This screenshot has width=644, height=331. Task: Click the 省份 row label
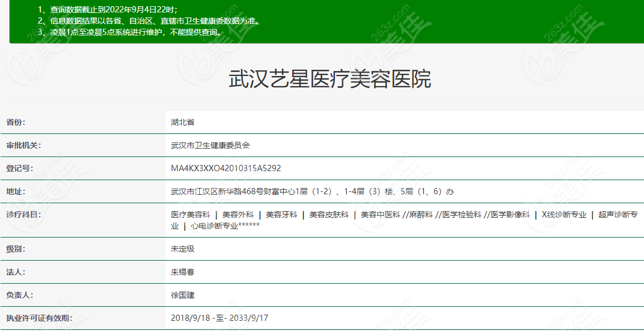pos(16,122)
